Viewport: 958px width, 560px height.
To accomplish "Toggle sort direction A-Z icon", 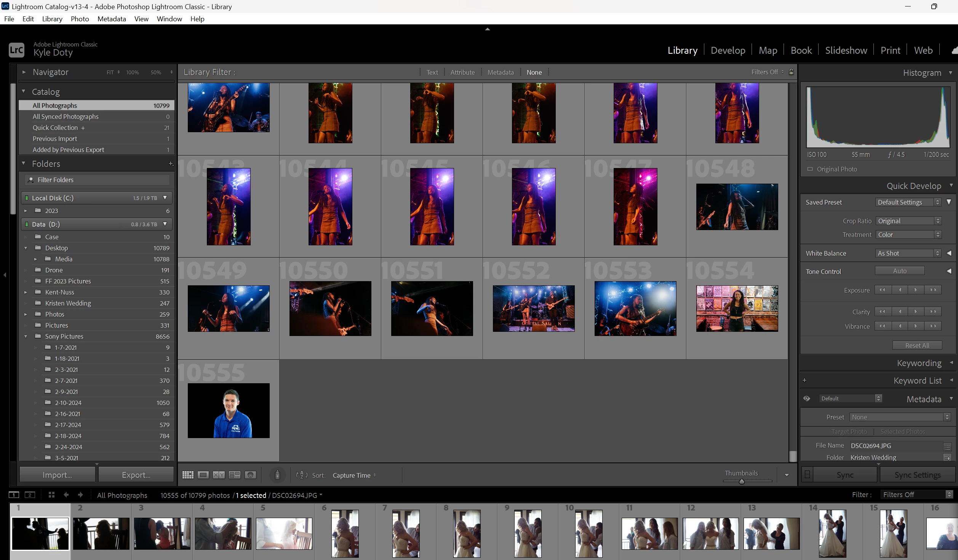I will tap(302, 475).
